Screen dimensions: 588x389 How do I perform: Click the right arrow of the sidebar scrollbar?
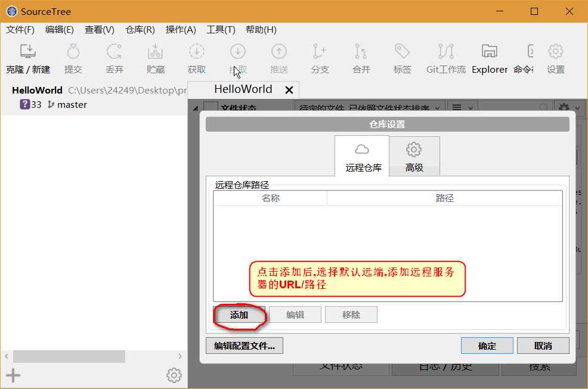(x=180, y=356)
